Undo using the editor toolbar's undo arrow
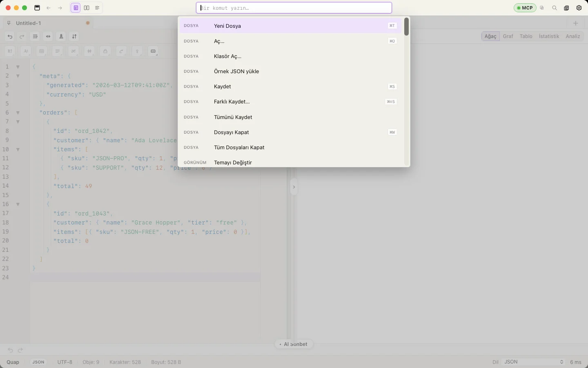 point(10,36)
